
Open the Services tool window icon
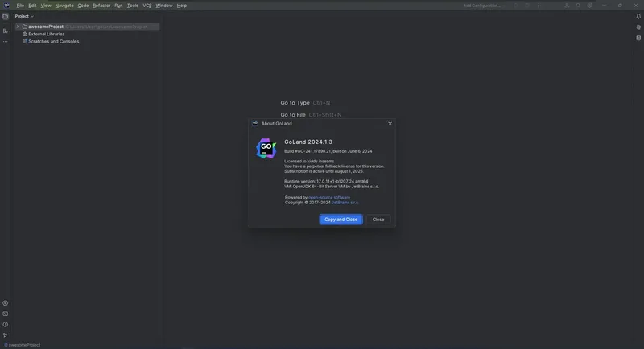pyautogui.click(x=6, y=303)
